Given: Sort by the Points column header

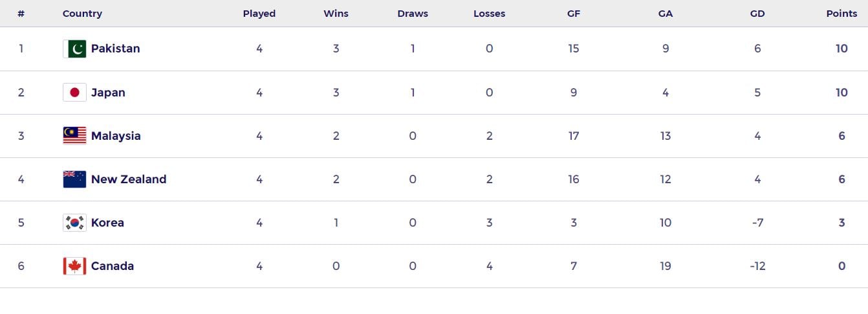Looking at the screenshot, I should (x=841, y=14).
